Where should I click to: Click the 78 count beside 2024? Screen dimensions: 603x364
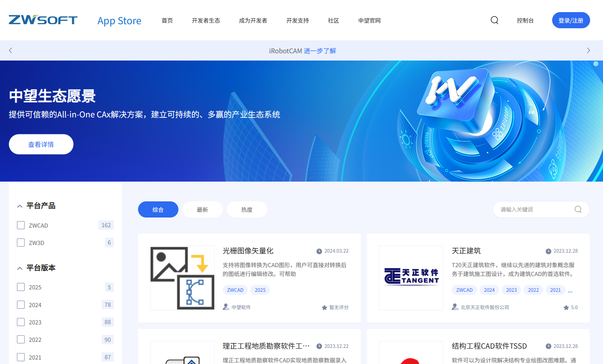tap(108, 305)
